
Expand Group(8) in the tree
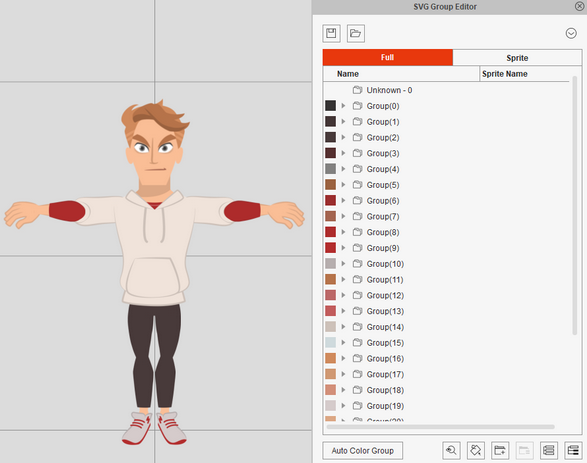[x=343, y=232]
